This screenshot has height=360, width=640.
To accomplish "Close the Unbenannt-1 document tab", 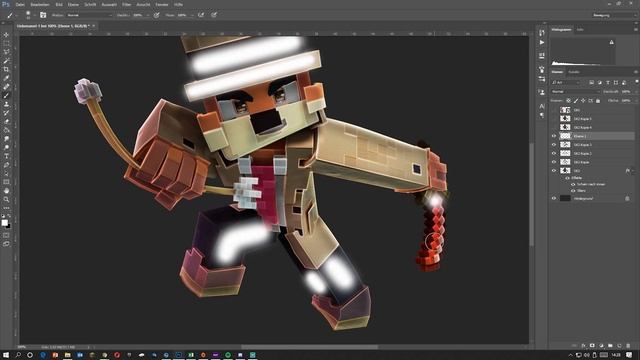I will (93, 26).
